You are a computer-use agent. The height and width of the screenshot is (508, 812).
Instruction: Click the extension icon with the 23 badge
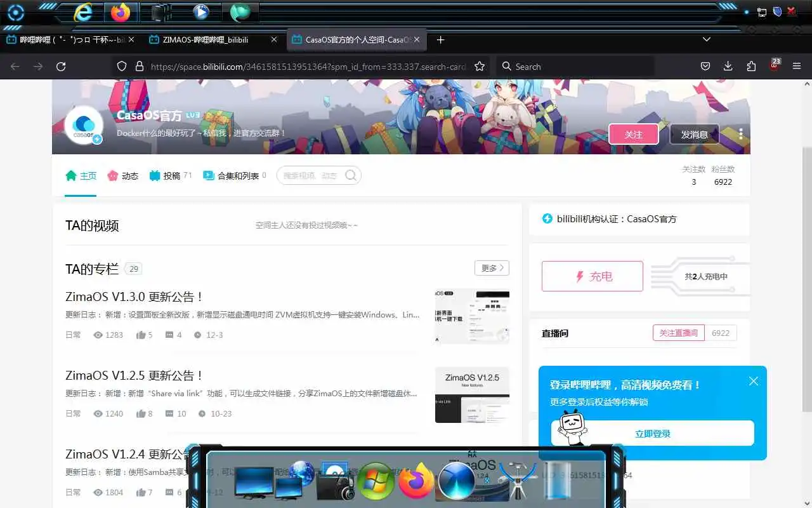click(x=775, y=65)
